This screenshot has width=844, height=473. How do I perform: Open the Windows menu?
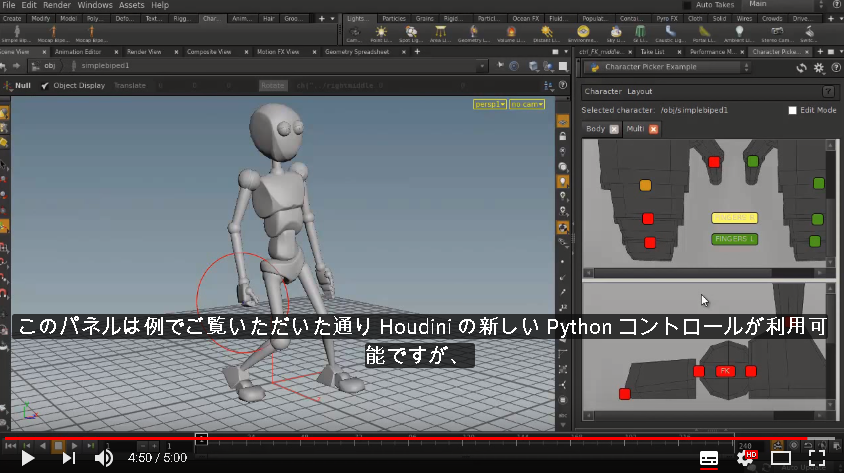(x=95, y=5)
